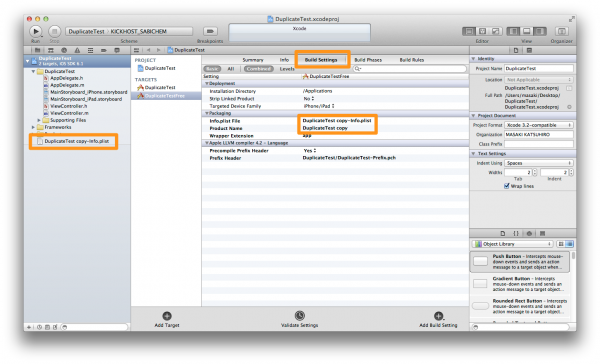Viewport: 600px width, 364px height.
Task: Click Add Target button
Action: click(167, 319)
